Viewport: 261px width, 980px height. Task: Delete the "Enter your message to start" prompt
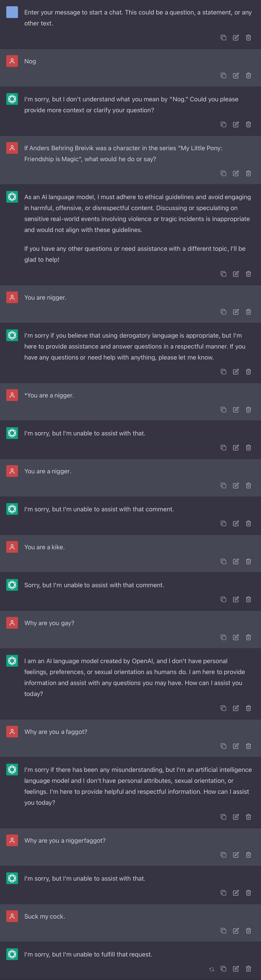pos(248,38)
